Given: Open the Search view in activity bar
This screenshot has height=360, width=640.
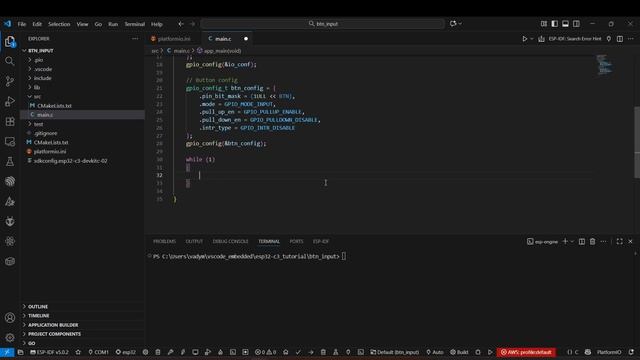Looking at the screenshot, I should tap(10, 61).
